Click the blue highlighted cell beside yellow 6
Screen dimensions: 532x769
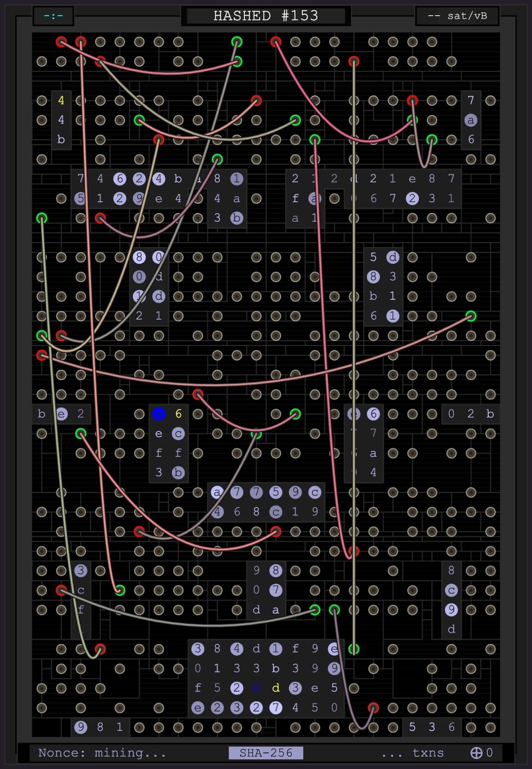(159, 414)
